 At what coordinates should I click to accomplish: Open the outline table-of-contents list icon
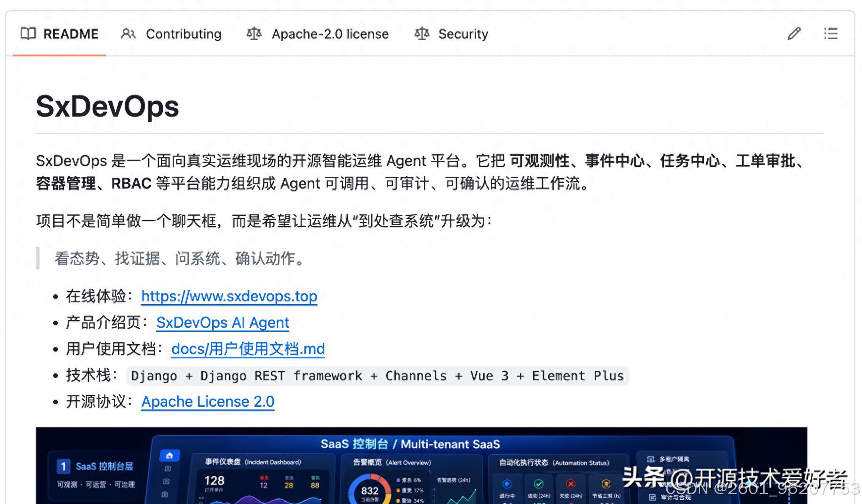tap(830, 33)
